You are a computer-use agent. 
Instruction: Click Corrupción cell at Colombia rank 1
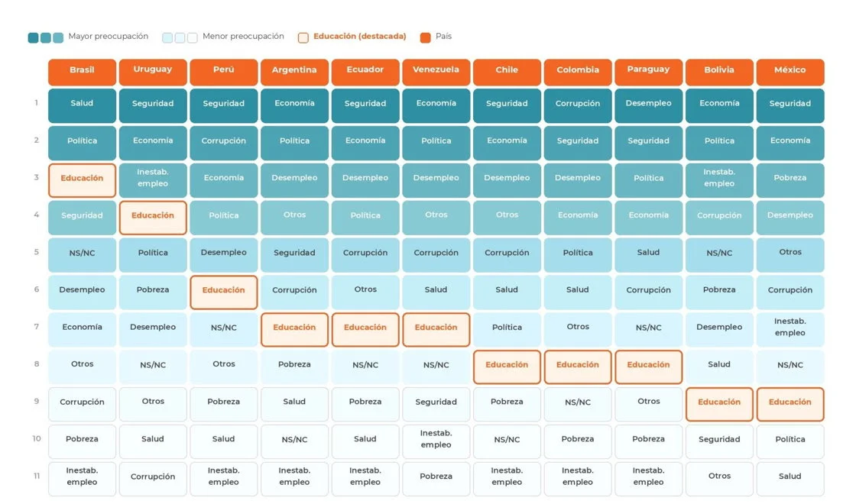pos(578,105)
